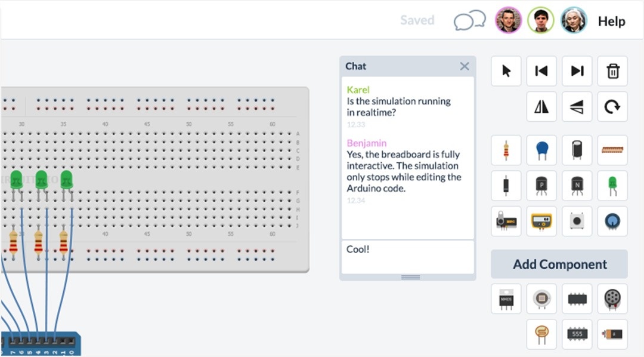Screen dimensions: 644x357
Task: Close the Chat panel
Action: [x=465, y=66]
